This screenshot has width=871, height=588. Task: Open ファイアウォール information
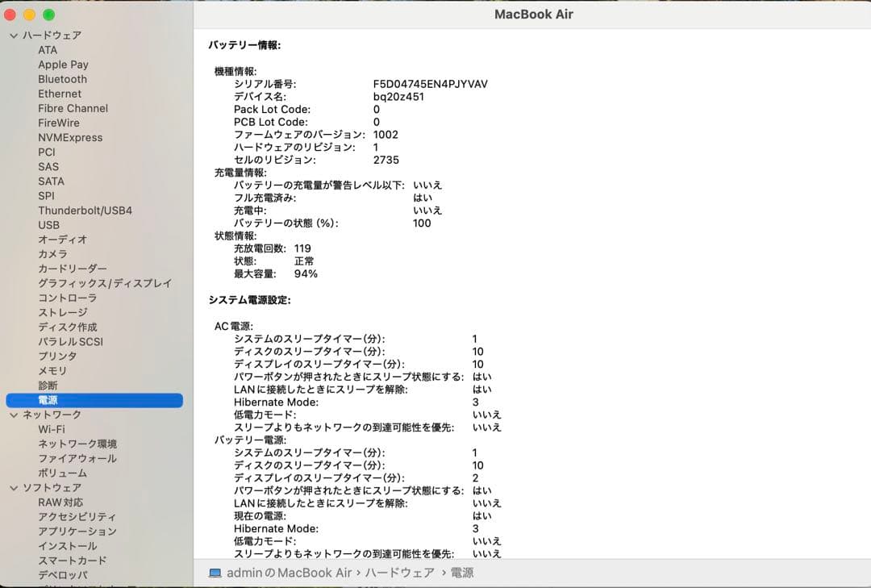click(x=71, y=458)
